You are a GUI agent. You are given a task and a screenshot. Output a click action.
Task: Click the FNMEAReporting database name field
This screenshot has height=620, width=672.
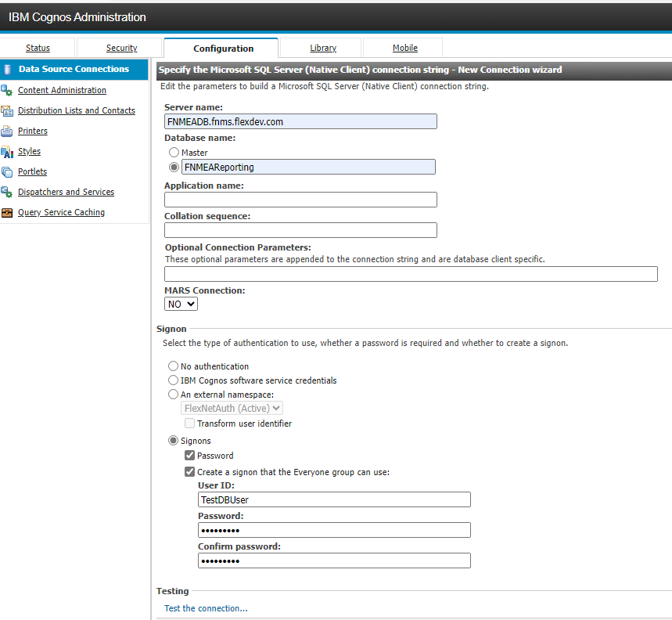click(x=308, y=167)
